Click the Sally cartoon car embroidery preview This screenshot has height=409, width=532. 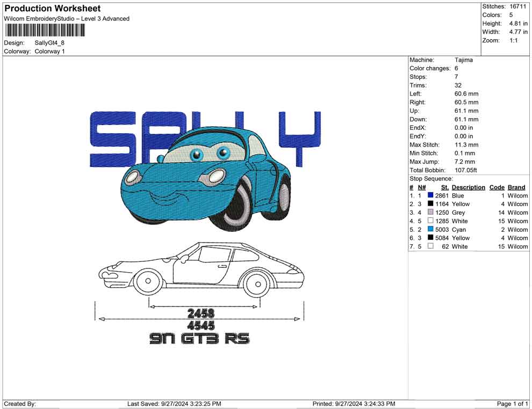click(206, 180)
